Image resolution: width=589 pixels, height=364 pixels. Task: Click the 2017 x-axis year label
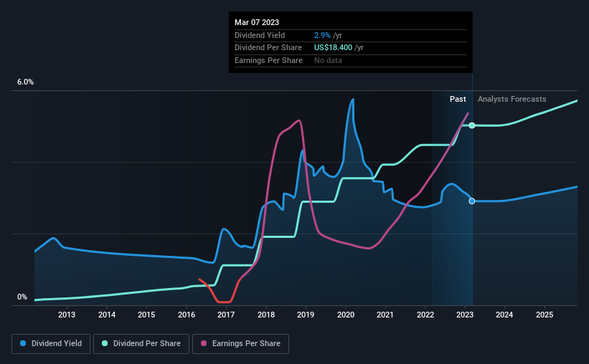[226, 315]
